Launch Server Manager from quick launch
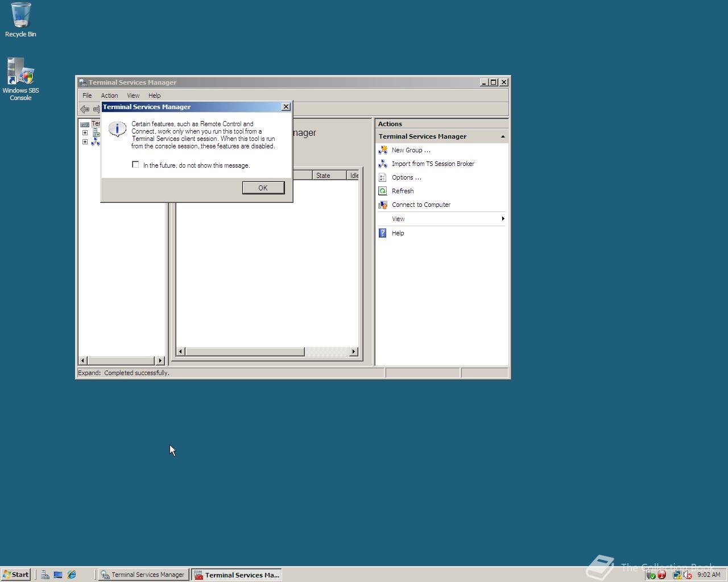Screen dimensions: 728x582 click(45, 575)
